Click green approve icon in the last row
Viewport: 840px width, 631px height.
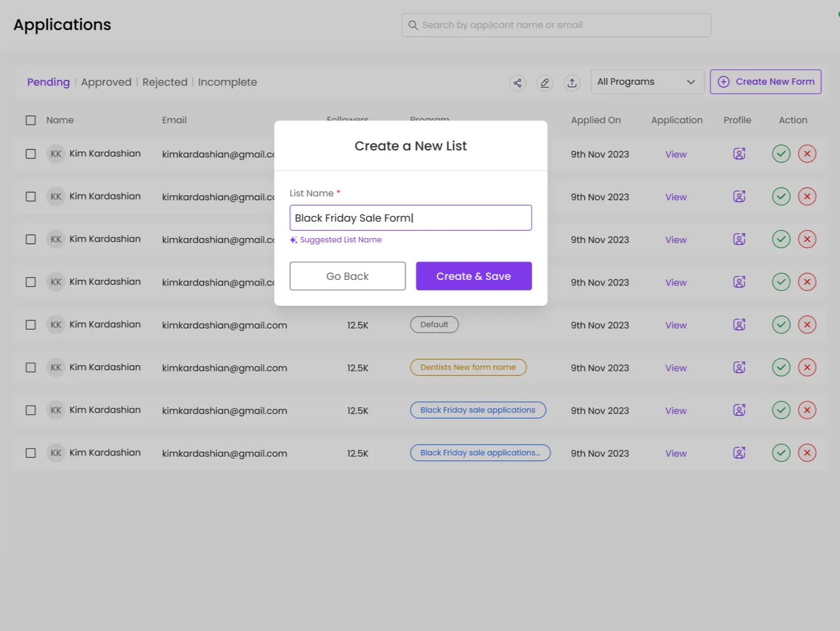click(780, 453)
